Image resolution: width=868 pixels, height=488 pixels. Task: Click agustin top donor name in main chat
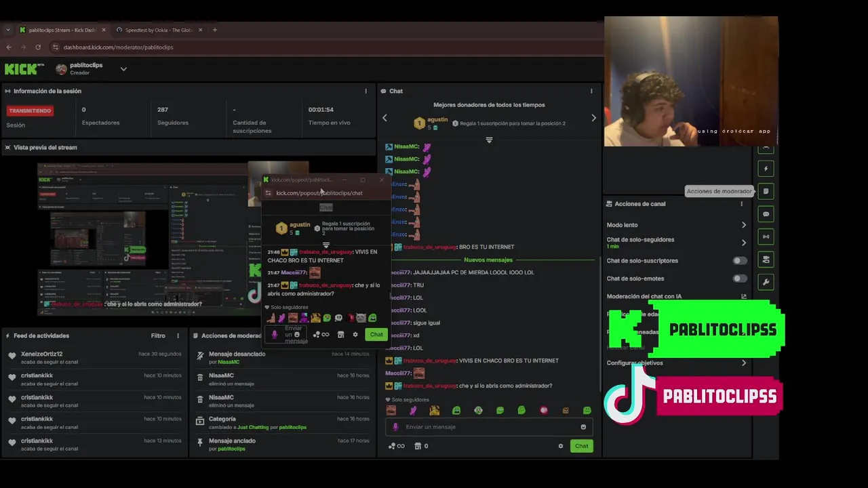[x=437, y=119]
